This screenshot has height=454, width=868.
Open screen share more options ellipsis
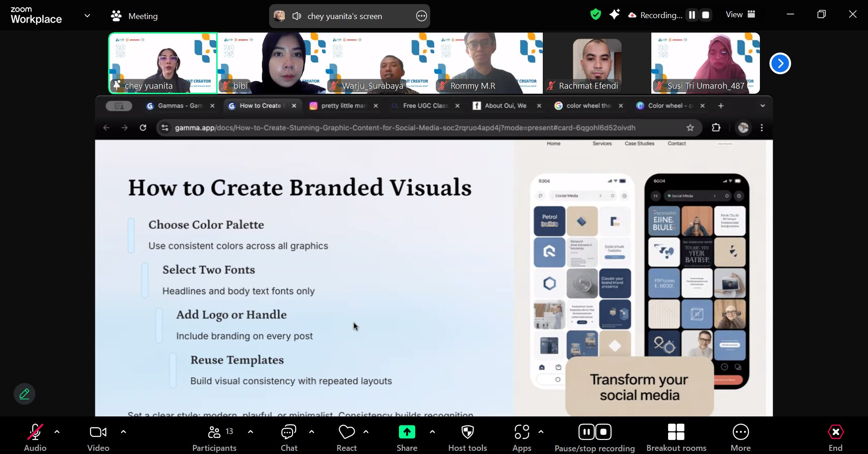421,16
